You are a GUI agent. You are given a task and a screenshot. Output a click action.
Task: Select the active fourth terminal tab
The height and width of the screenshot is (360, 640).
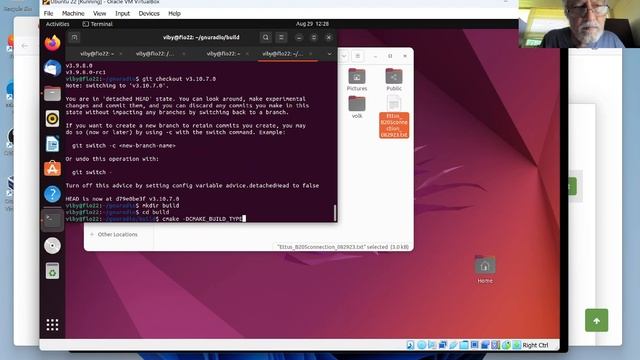pos(282,54)
